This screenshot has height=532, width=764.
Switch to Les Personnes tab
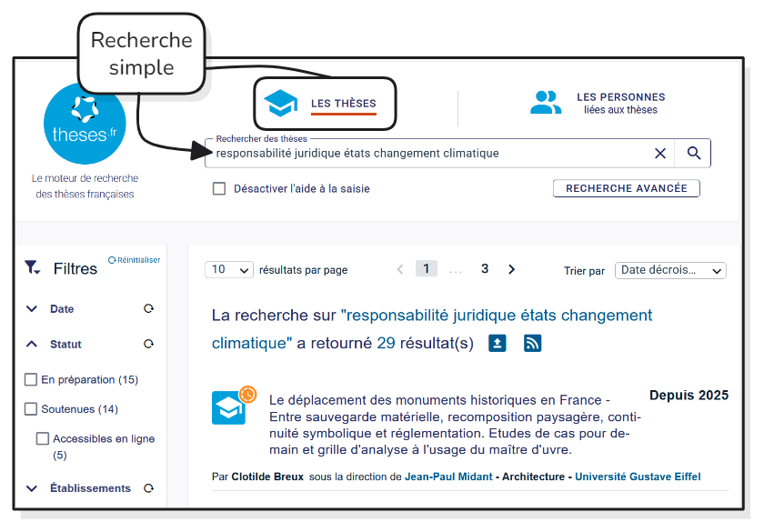598,103
